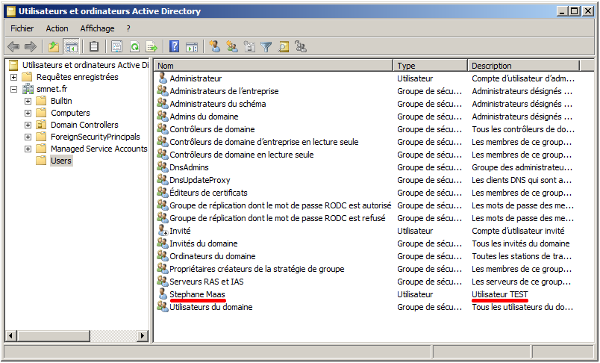Open the Affichage menu

[97, 28]
